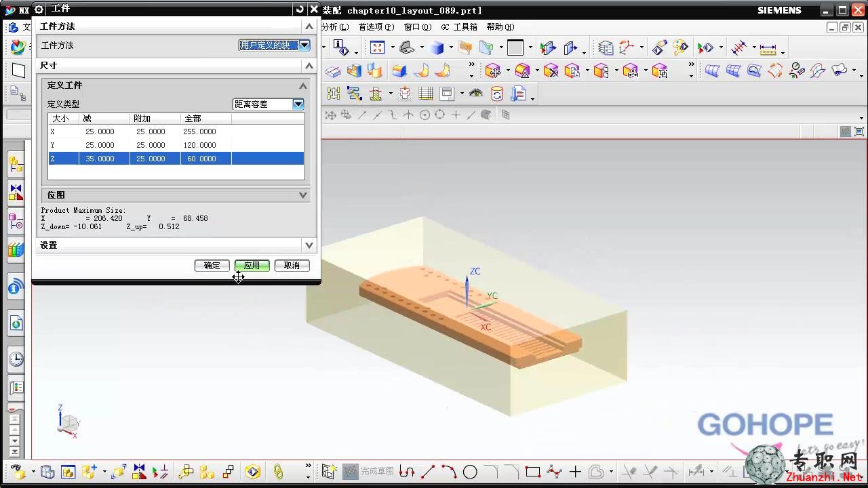Image resolution: width=868 pixels, height=488 pixels.
Task: Click the 取消 (Cancel) button
Action: 292,266
